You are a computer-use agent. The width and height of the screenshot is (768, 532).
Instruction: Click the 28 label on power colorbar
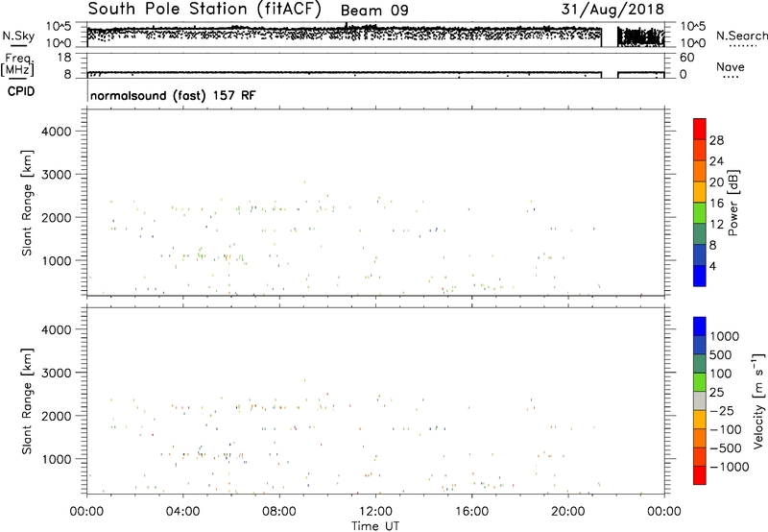click(x=716, y=140)
